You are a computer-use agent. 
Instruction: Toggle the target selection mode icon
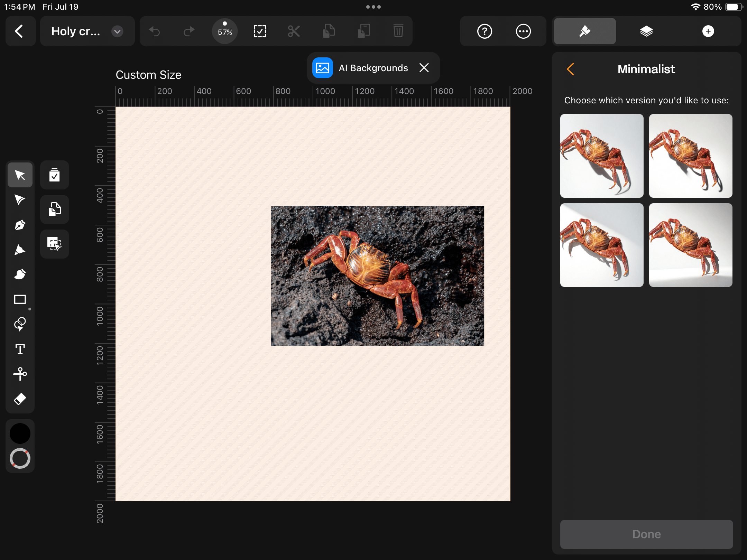(55, 244)
